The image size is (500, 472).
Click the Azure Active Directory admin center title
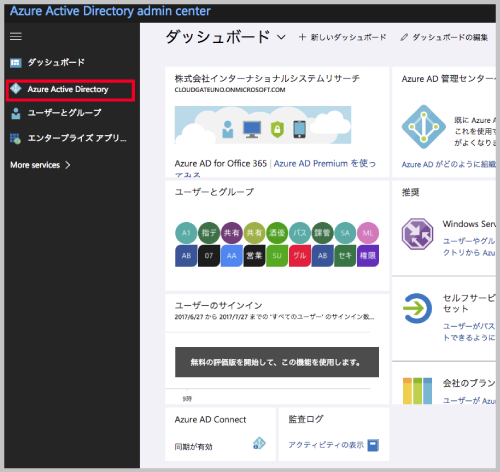110,11
